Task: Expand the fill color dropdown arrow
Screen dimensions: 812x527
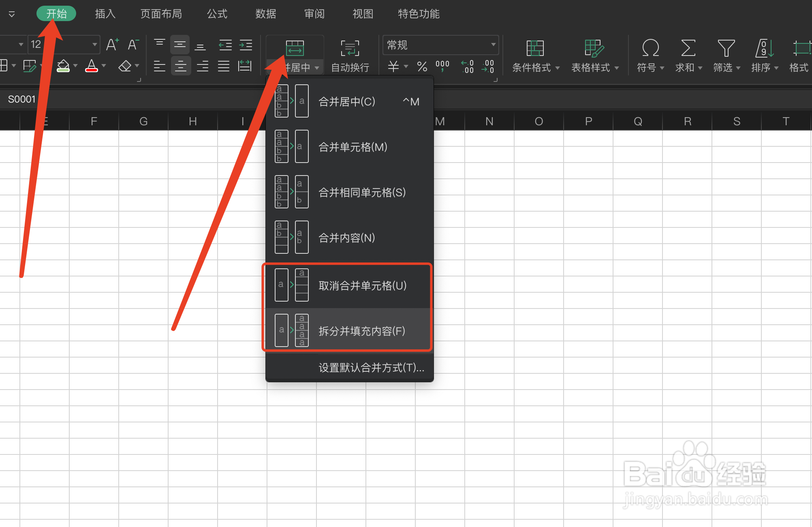Action: [75, 66]
